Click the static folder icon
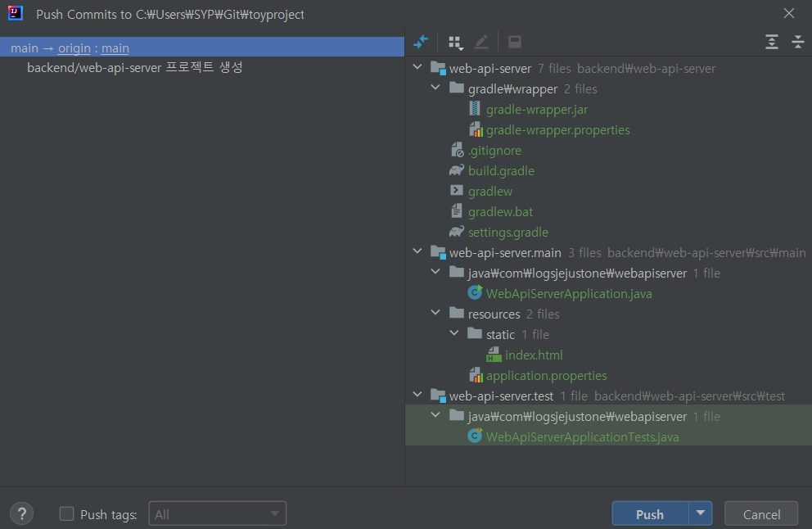The width and height of the screenshot is (812, 529). (475, 332)
